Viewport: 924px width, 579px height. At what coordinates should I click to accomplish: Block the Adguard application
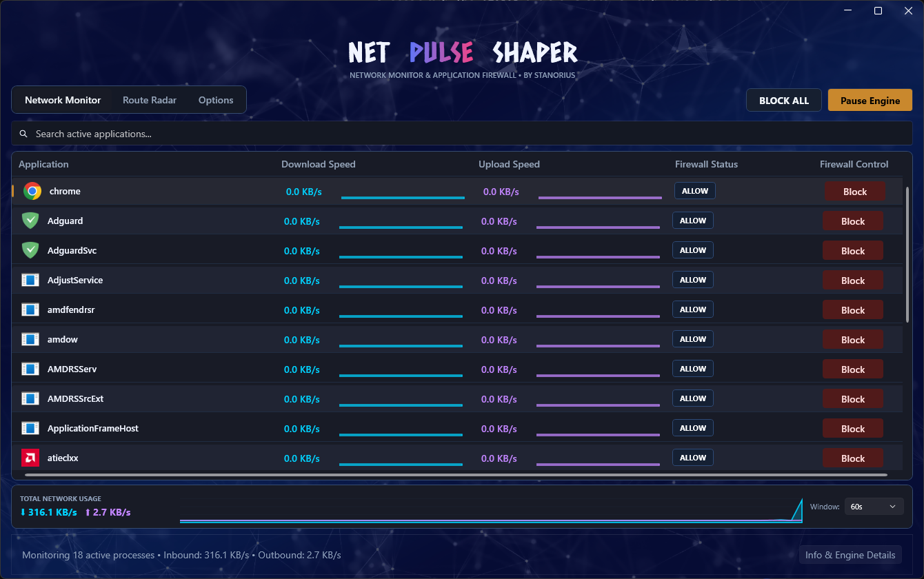point(853,221)
